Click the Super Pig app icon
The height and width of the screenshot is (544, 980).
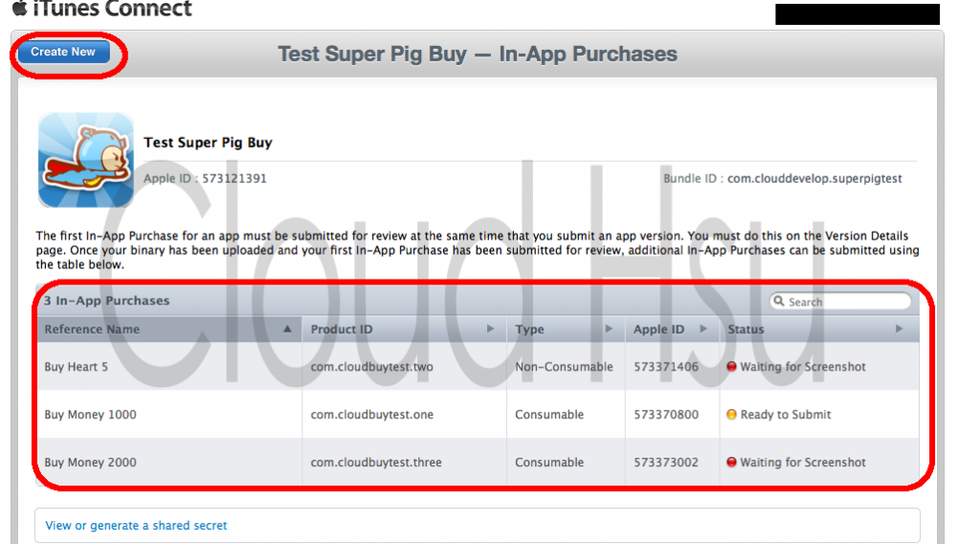pyautogui.click(x=85, y=160)
